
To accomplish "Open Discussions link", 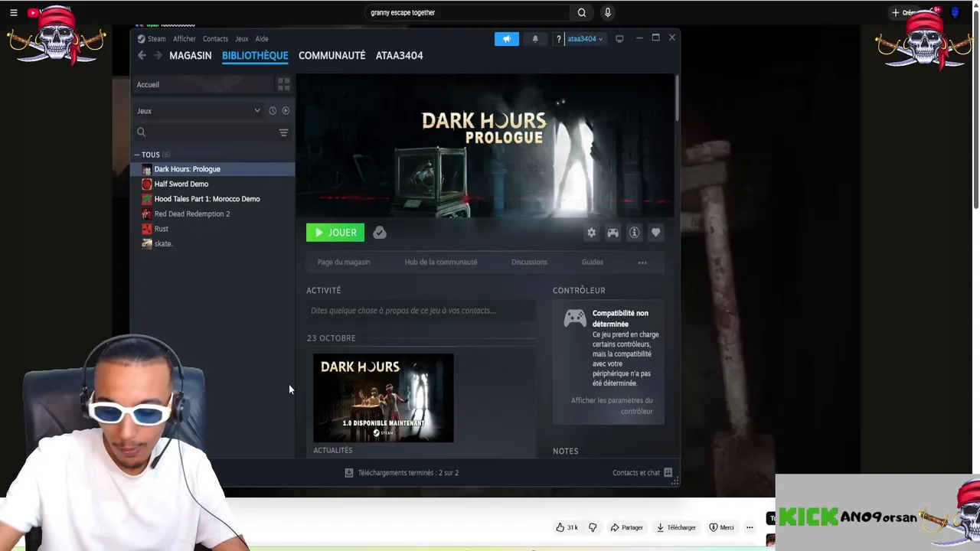I will pyautogui.click(x=529, y=262).
